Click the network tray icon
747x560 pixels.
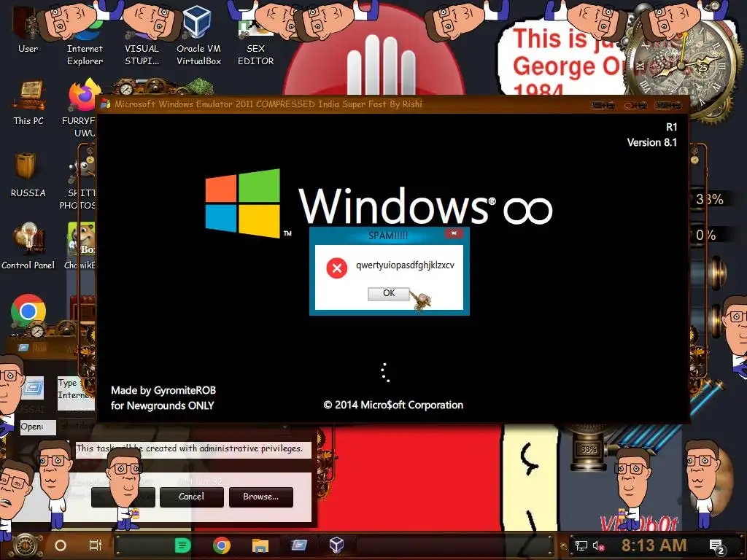581,545
